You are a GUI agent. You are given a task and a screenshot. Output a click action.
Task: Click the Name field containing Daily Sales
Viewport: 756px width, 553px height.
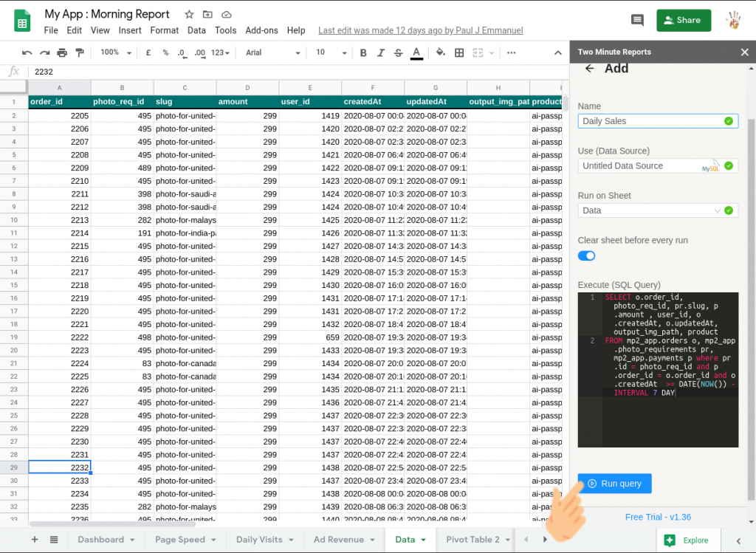coord(658,121)
